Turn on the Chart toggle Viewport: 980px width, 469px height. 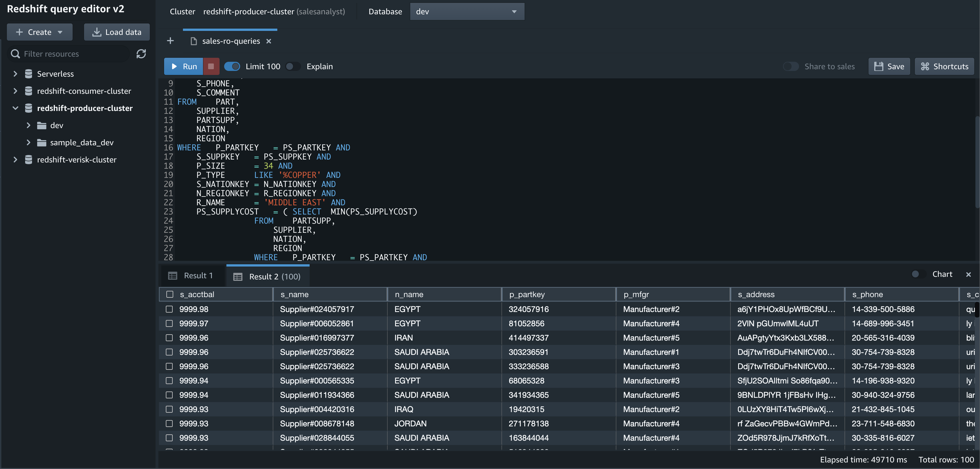point(918,274)
